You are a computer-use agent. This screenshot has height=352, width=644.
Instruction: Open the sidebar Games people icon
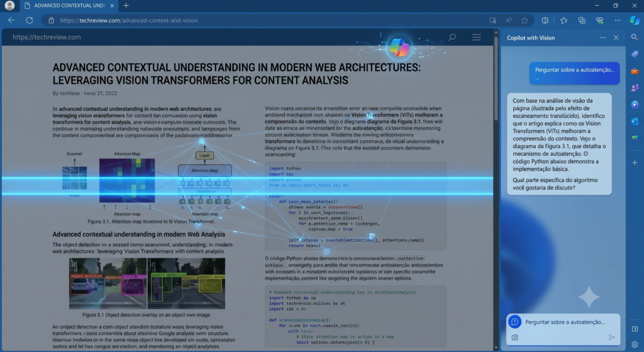[x=635, y=88]
